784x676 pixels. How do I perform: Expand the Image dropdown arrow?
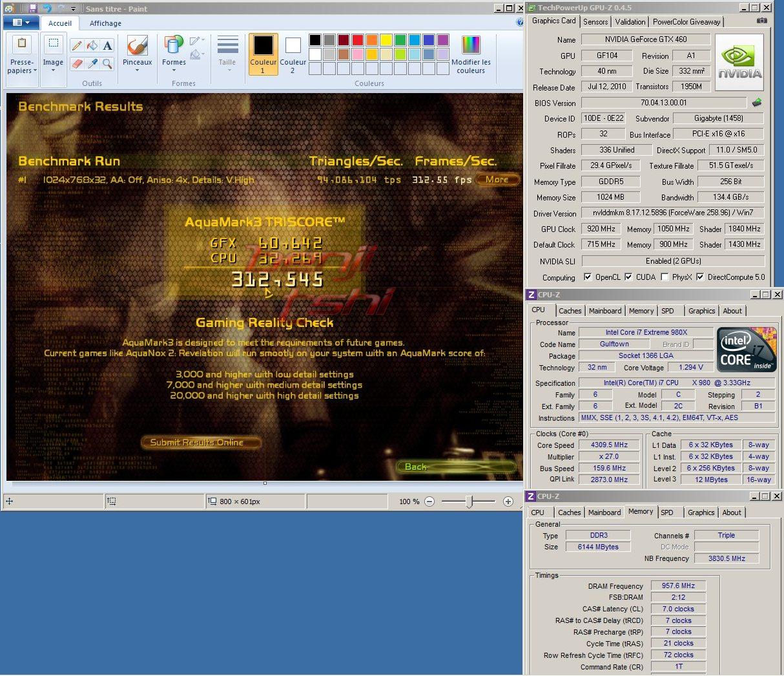(x=53, y=70)
